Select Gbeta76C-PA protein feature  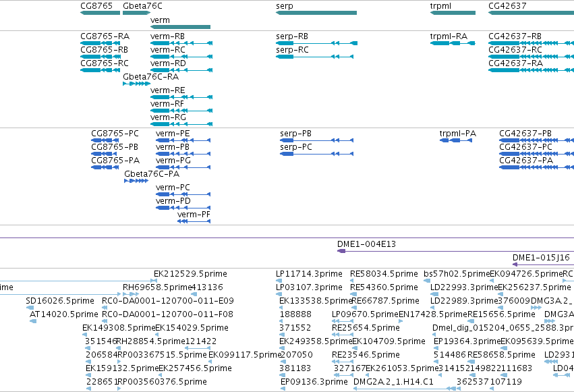[136, 181]
